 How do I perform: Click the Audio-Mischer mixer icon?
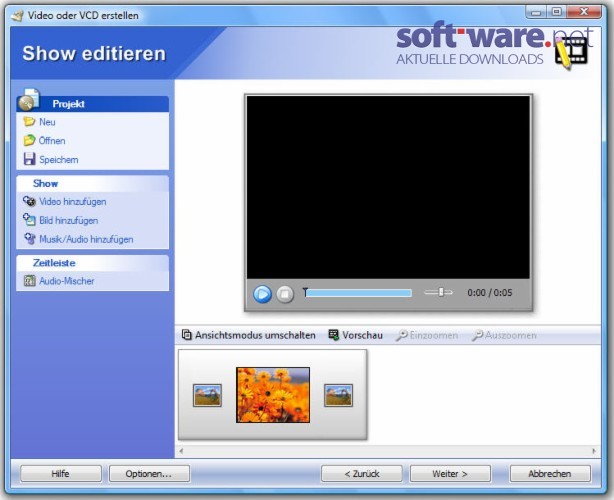29,281
